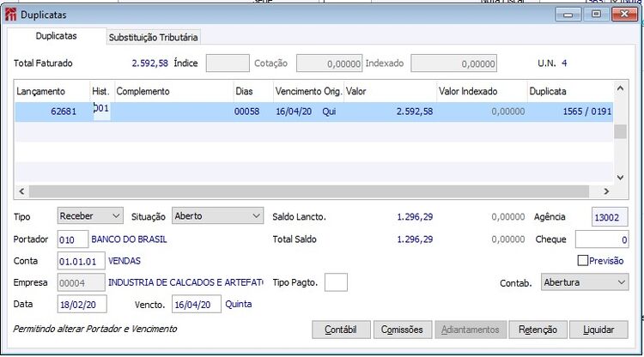Click the Empresa code field 00004
The height and width of the screenshot is (357, 644).
pos(81,282)
